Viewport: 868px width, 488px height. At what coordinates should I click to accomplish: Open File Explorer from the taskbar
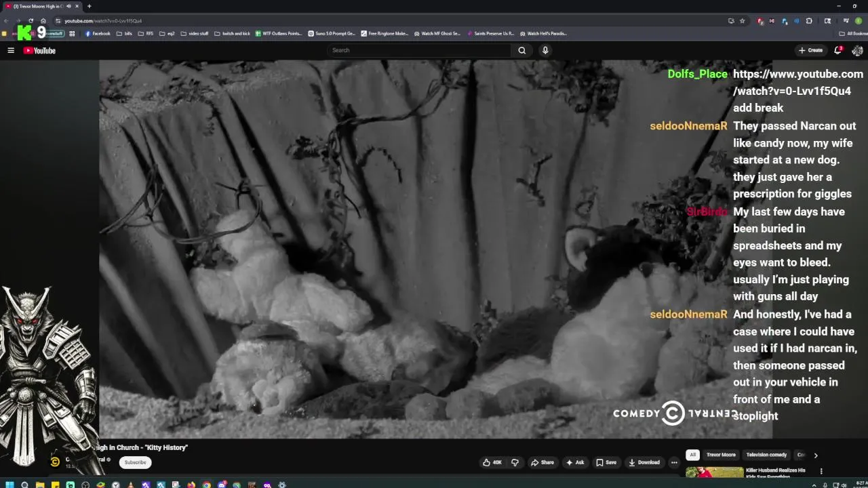[x=40, y=485]
